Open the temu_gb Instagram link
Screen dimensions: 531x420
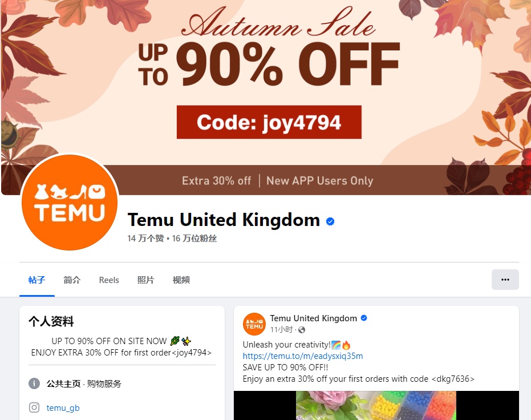[x=63, y=408]
